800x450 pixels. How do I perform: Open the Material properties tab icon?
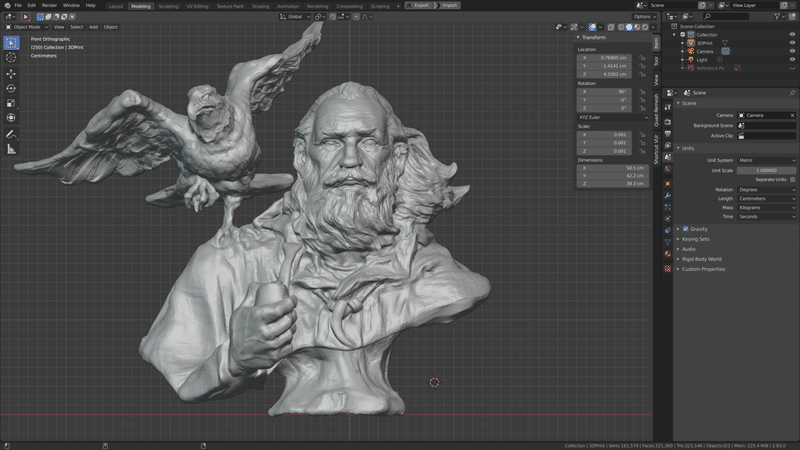click(x=668, y=254)
